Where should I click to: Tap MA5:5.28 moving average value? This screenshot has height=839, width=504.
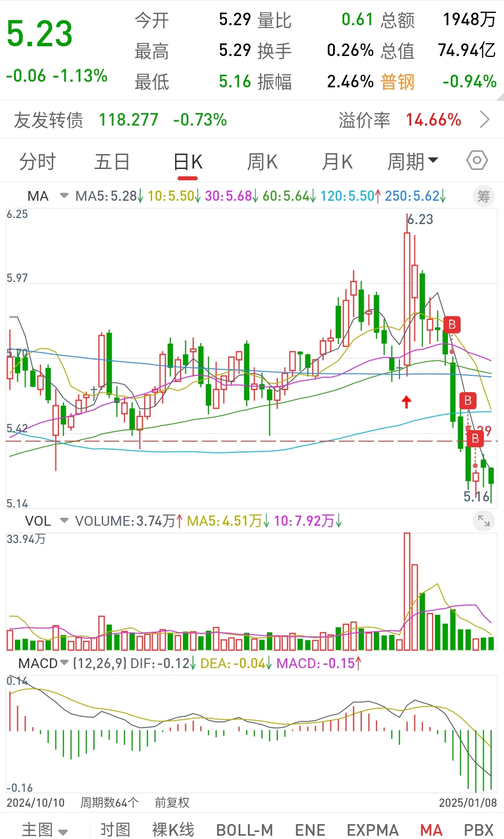[109, 196]
